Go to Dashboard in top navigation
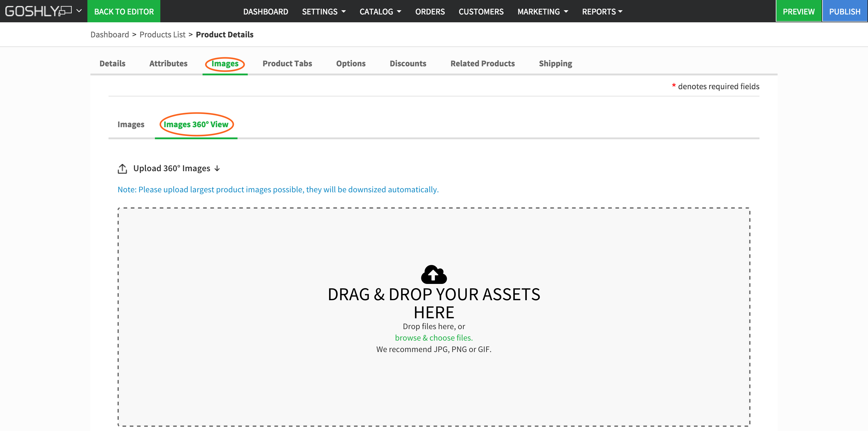The width and height of the screenshot is (868, 431). pyautogui.click(x=266, y=11)
